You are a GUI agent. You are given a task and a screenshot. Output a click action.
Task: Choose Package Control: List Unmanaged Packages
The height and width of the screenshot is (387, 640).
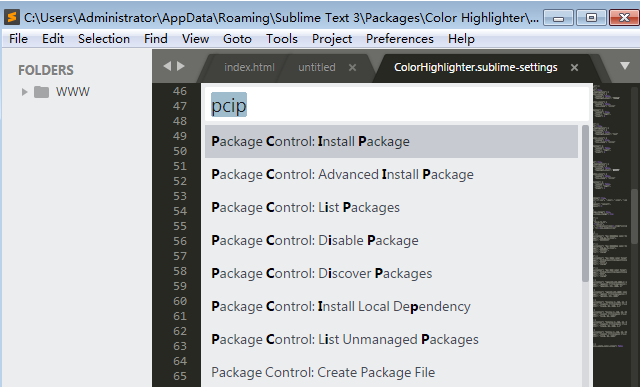[391, 340]
